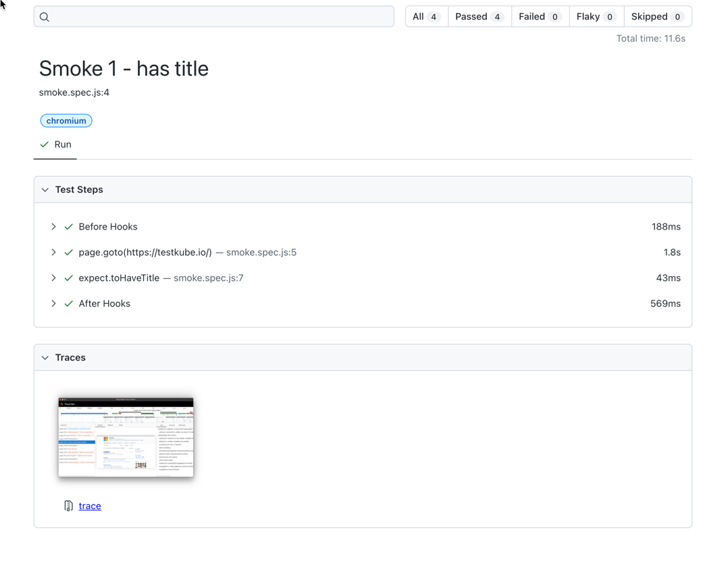728x567 pixels.
Task: Click green checkmark beside Before Hooks
Action: pyautogui.click(x=68, y=227)
